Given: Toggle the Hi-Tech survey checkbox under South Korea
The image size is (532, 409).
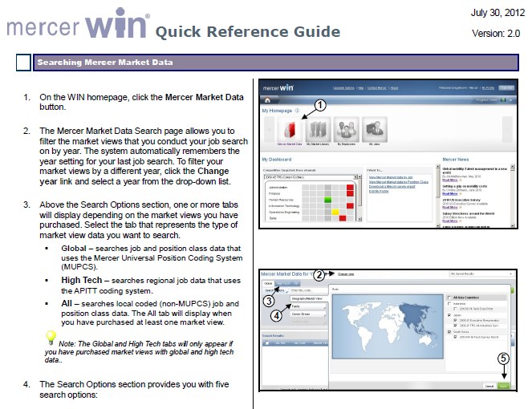Looking at the screenshot, I should [455, 337].
